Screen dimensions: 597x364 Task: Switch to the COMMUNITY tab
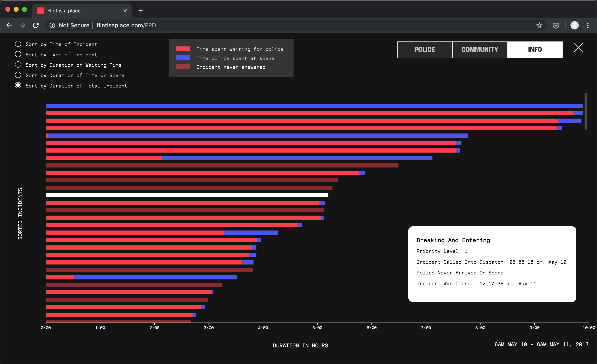point(479,49)
